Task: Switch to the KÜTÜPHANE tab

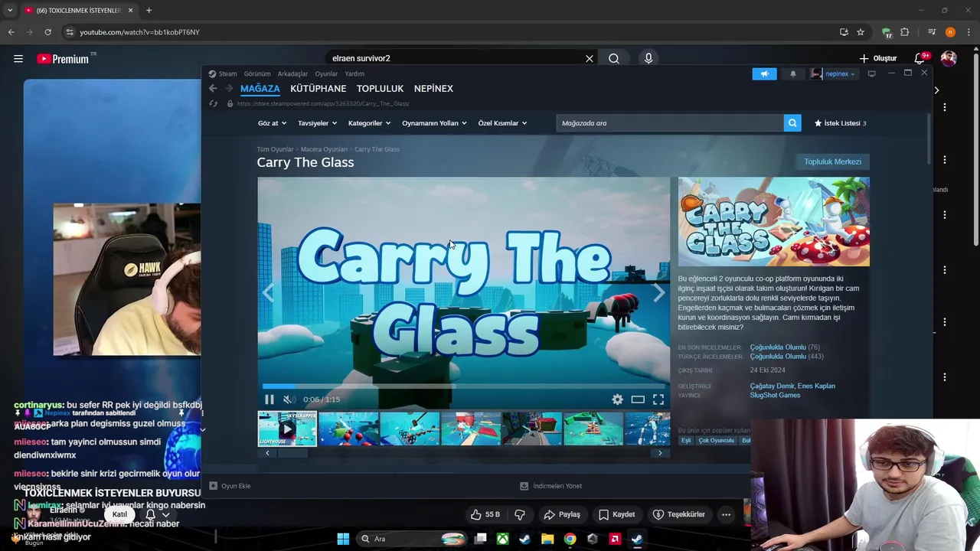Action: coord(318,89)
